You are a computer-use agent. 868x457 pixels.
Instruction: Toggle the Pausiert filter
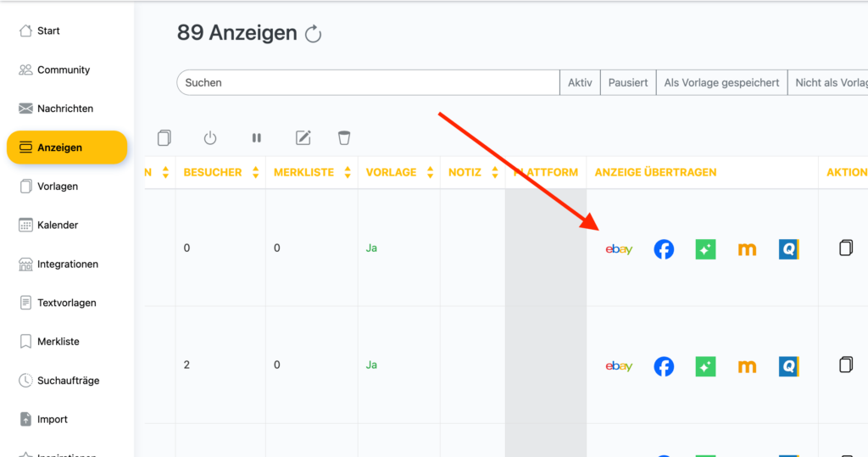628,82
